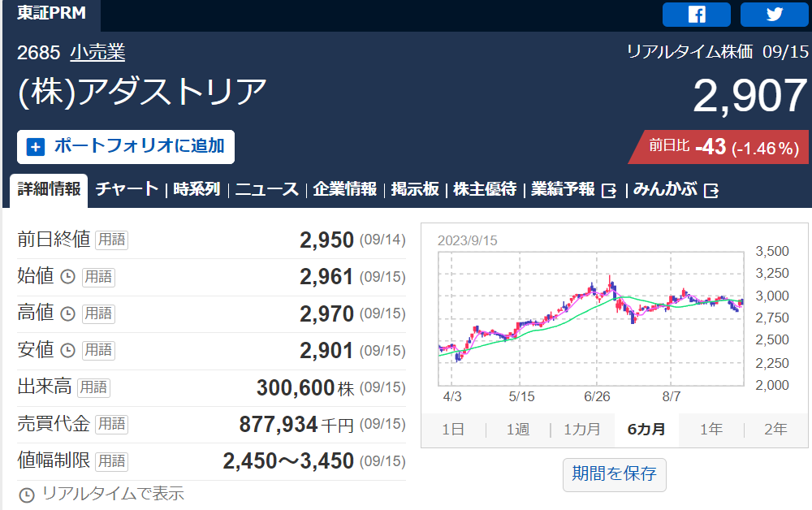Click the current price 2,907
The width and height of the screenshot is (812, 510).
click(x=749, y=96)
